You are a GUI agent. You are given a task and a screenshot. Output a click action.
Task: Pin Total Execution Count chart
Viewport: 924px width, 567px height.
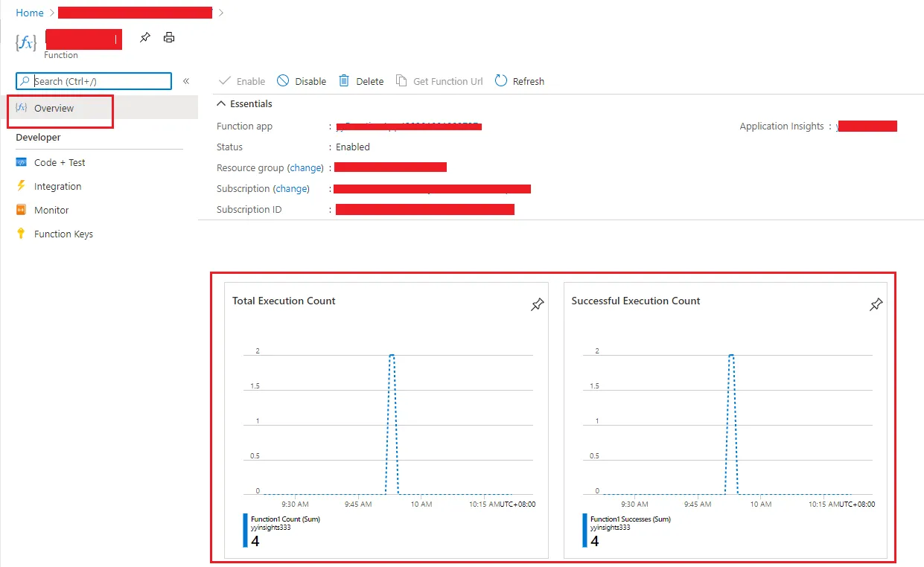[537, 304]
